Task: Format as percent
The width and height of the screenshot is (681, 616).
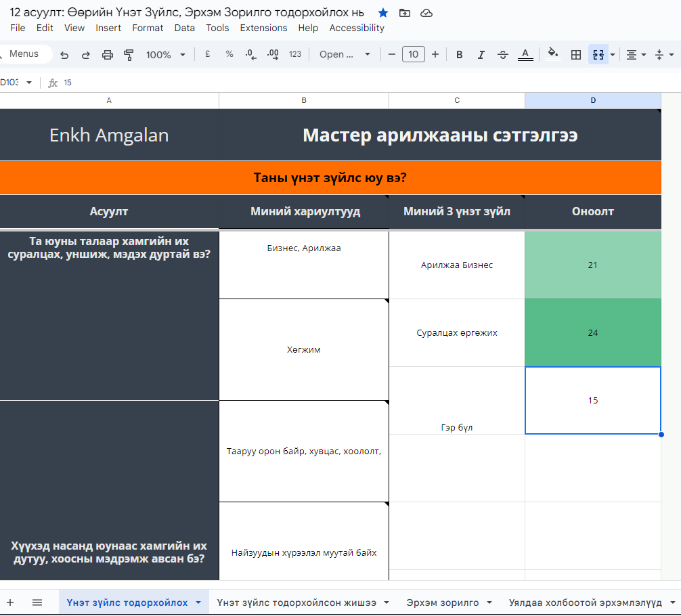Action: [x=229, y=54]
